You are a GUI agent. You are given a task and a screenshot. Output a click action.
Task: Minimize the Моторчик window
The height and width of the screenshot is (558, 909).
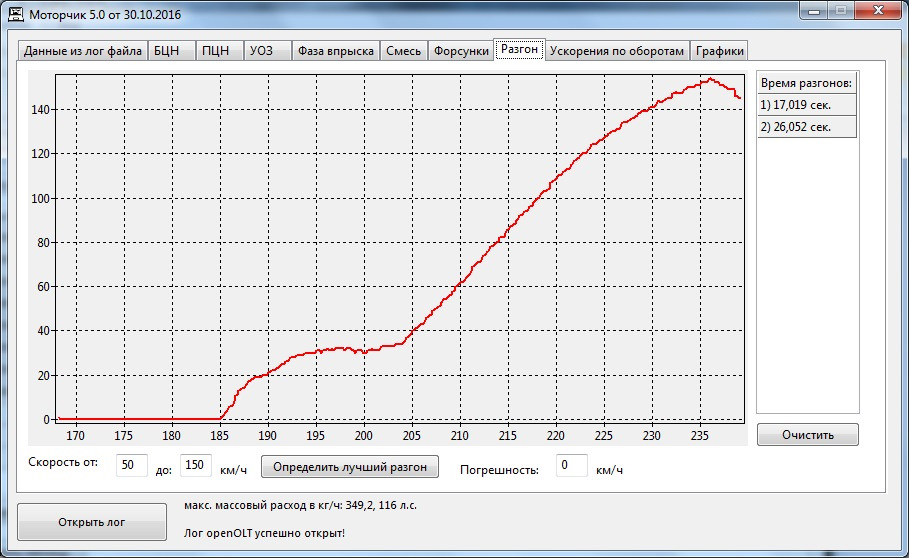point(814,11)
